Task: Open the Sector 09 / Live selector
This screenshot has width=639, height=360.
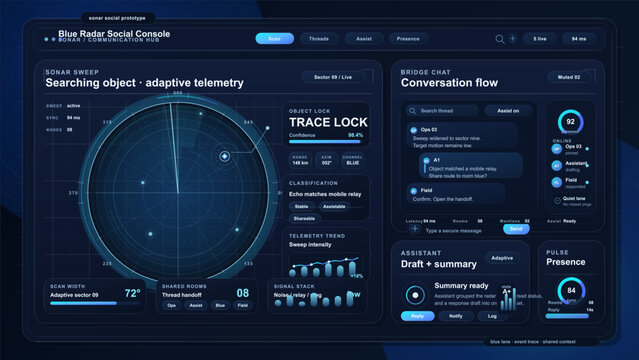Action: point(333,77)
